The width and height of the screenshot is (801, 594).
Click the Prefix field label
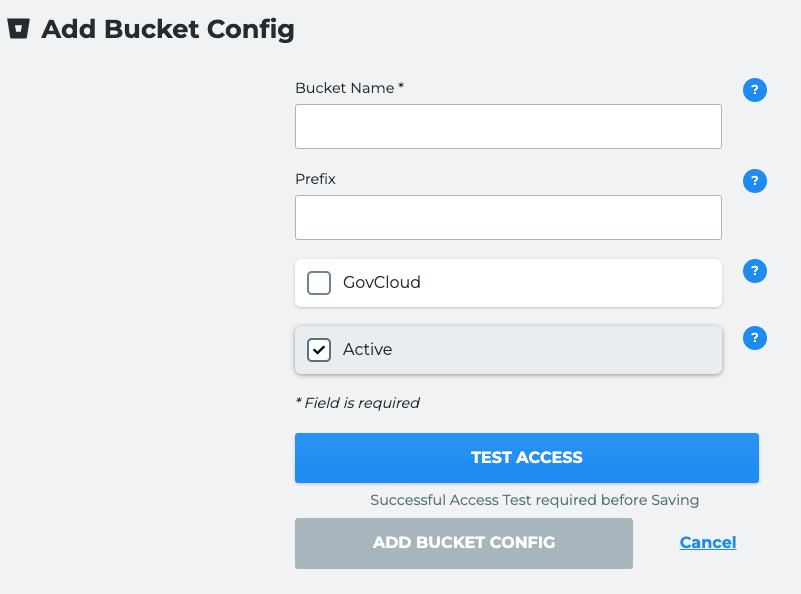[315, 179]
